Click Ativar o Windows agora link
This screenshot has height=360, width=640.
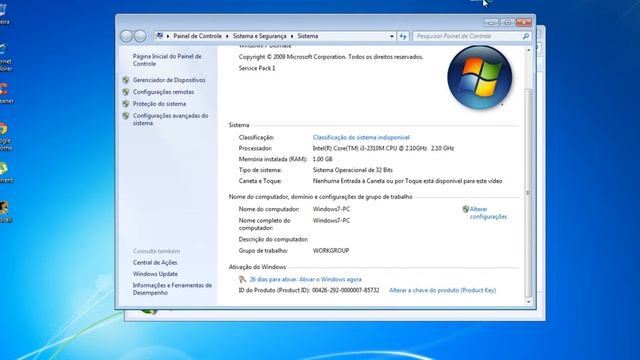coord(330,280)
